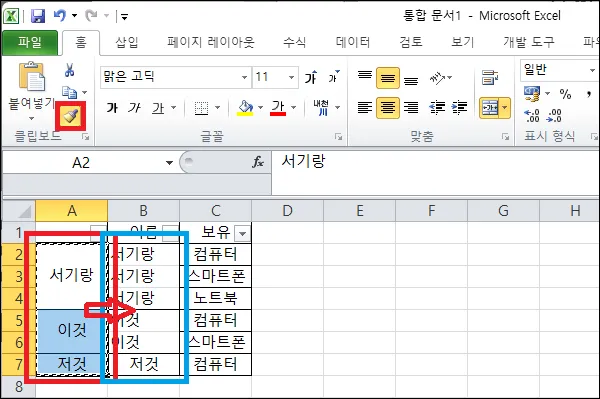Open 클립보드 group dialog launcher
Viewport: 600px width, 399px height.
click(86, 137)
